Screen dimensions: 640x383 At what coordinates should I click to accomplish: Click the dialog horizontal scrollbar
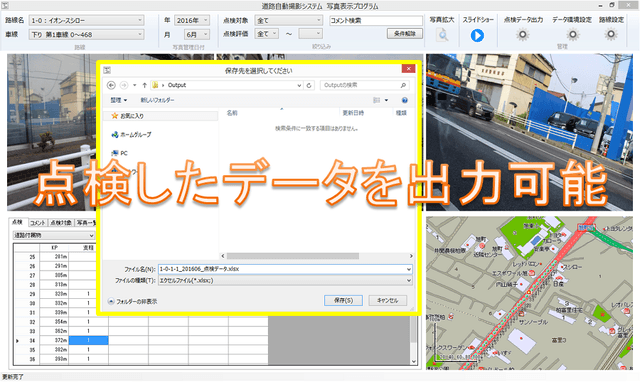click(x=293, y=256)
